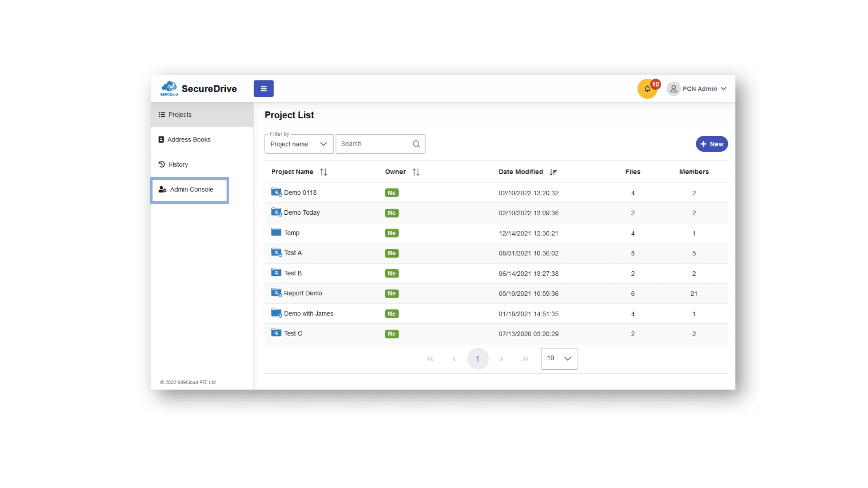Viewport: 868px width, 488px height.
Task: Sort by Date Modified icon
Action: tap(553, 172)
